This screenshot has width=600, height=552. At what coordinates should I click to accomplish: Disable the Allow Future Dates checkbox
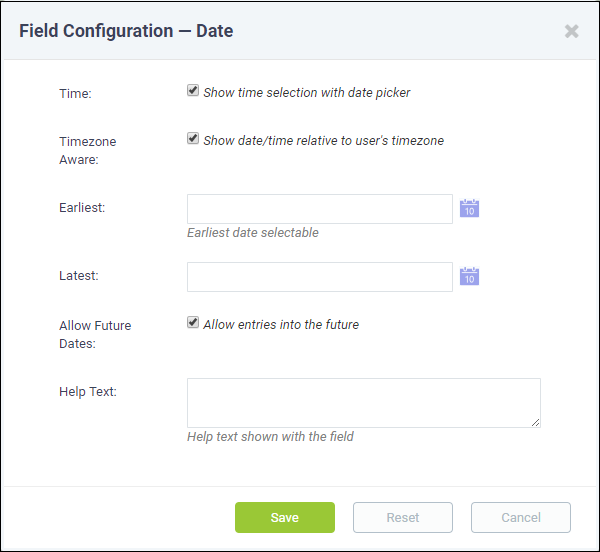pyautogui.click(x=193, y=322)
